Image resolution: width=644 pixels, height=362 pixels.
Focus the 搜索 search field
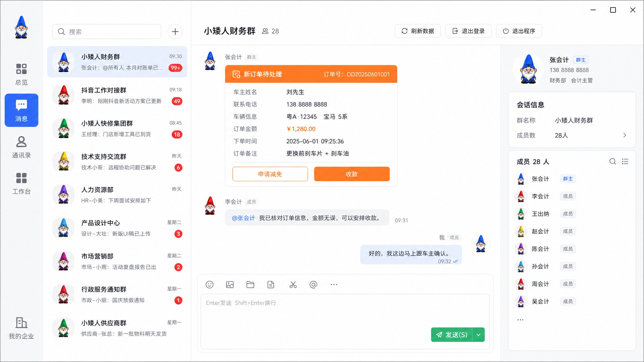pos(107,32)
